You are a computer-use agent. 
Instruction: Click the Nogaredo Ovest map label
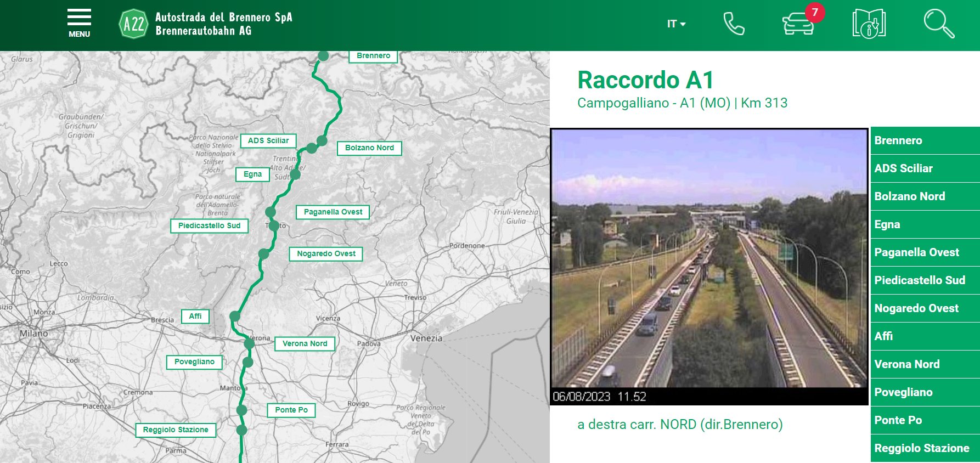[x=326, y=253]
